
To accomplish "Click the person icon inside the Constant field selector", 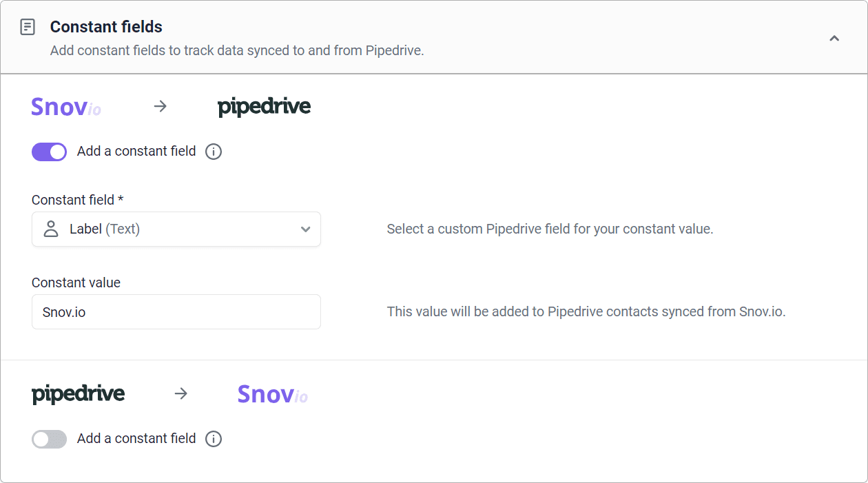I will pyautogui.click(x=50, y=229).
